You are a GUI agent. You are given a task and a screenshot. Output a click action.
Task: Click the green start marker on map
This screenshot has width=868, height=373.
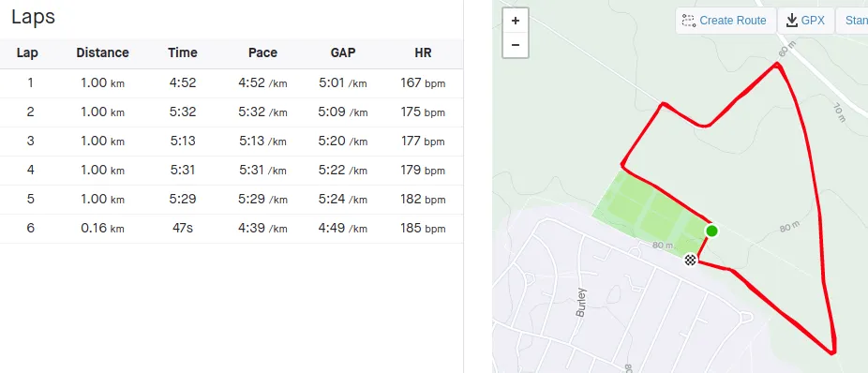[x=711, y=231]
